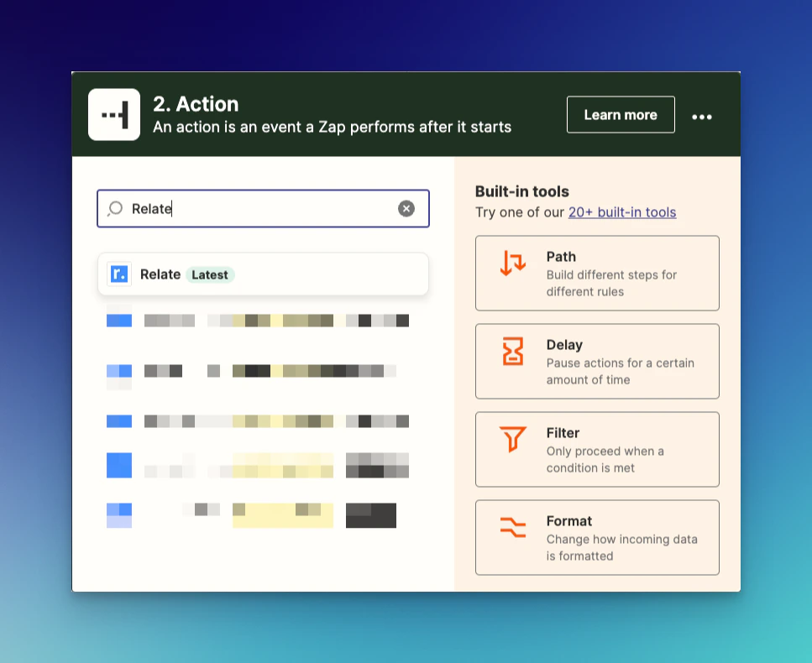Click 'An action is an event' subtitle

(x=332, y=128)
